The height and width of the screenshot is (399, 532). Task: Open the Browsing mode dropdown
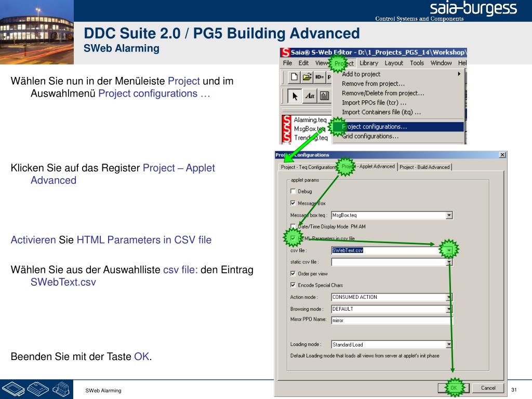[x=449, y=309]
